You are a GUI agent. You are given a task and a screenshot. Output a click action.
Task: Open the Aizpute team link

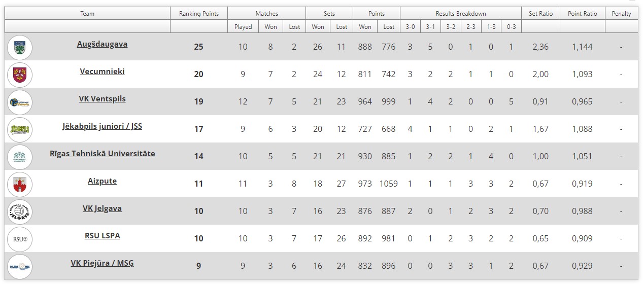coord(102,181)
